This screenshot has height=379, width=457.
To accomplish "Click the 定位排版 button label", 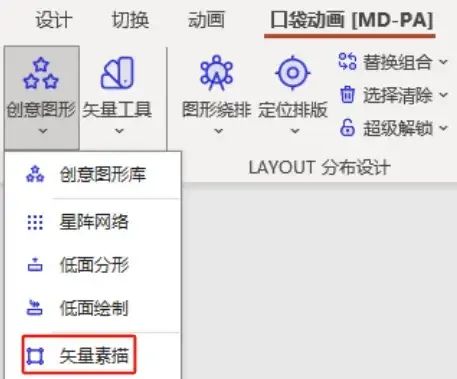I will click(x=293, y=110).
